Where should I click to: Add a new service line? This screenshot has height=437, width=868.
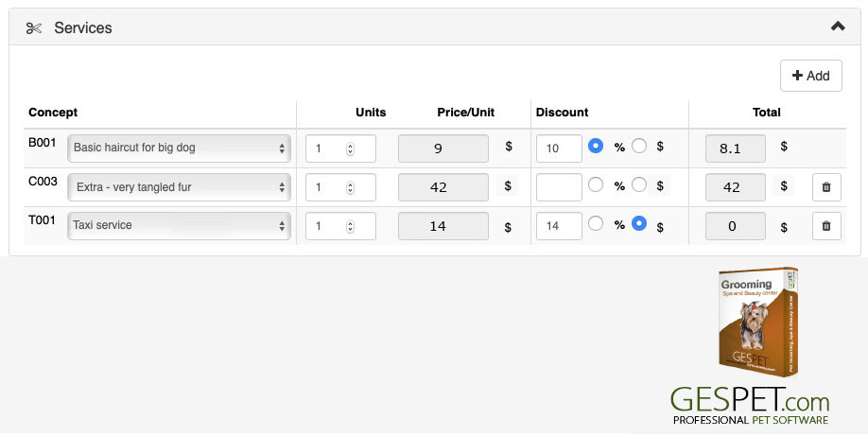pos(811,76)
